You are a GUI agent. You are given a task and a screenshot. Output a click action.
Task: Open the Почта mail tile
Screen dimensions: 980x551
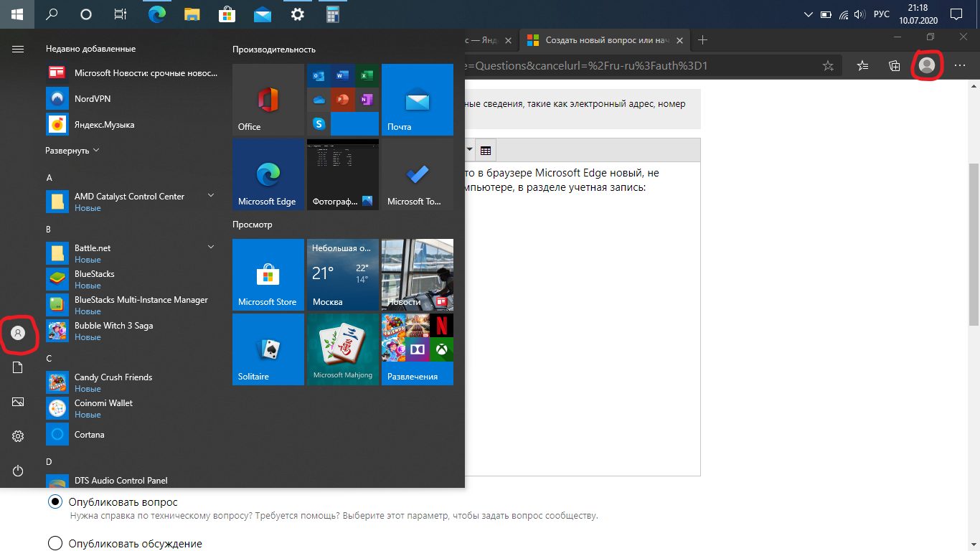tap(418, 100)
